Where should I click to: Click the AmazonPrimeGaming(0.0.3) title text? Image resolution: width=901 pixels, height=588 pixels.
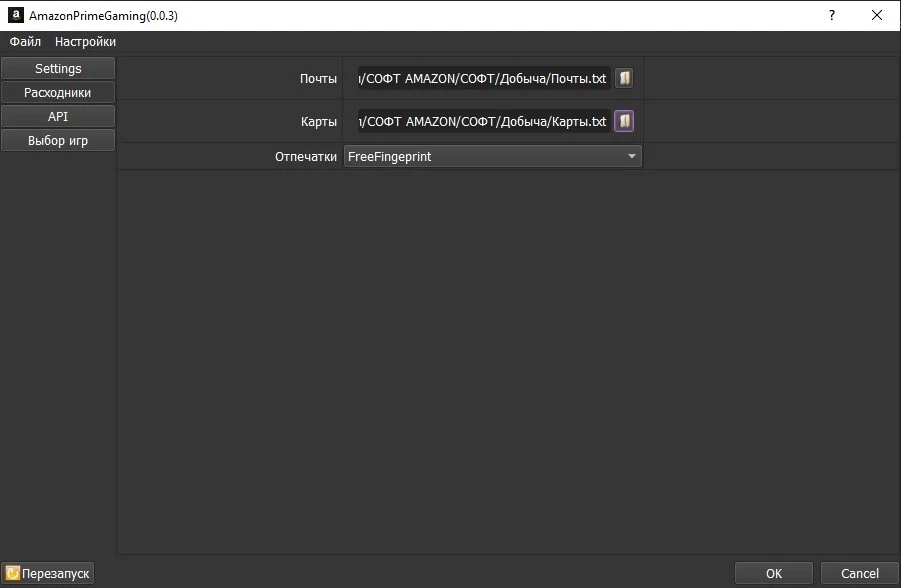[x=103, y=16]
